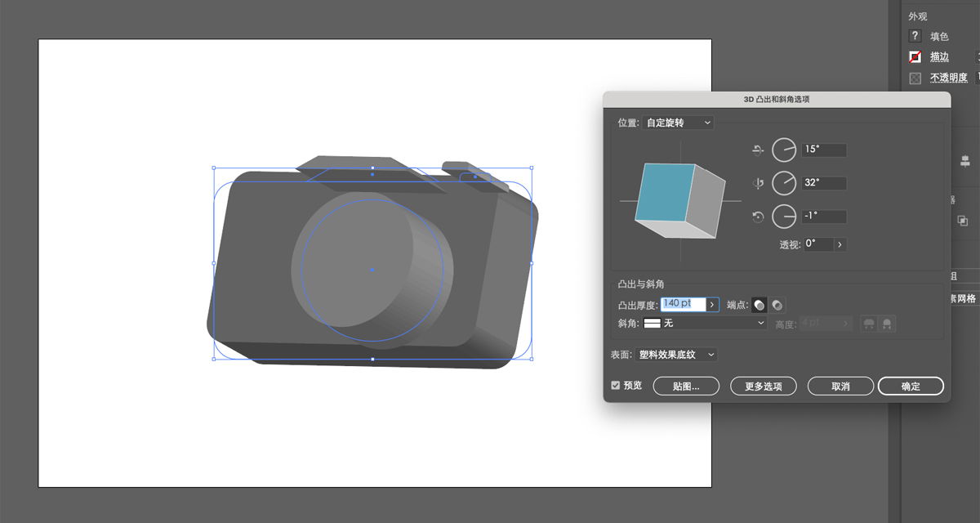Click the X-axis rotation dial
This screenshot has height=523, width=980.
[x=783, y=150]
